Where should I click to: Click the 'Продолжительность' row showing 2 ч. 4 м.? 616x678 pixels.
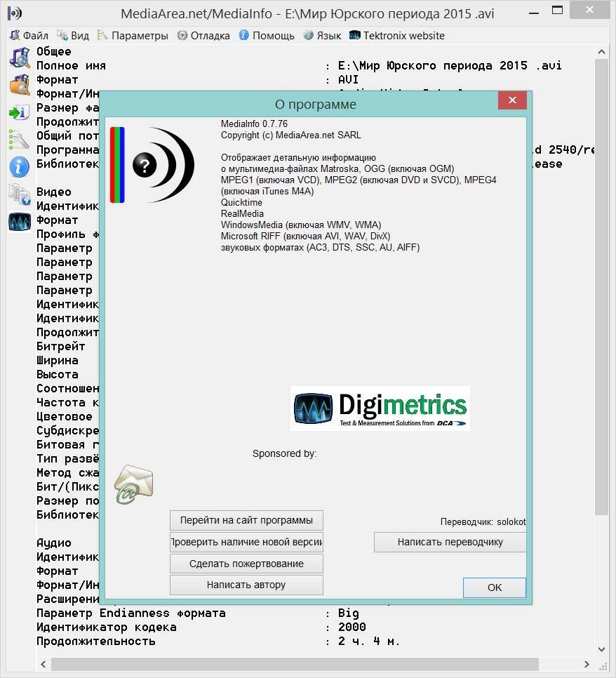pos(218,642)
